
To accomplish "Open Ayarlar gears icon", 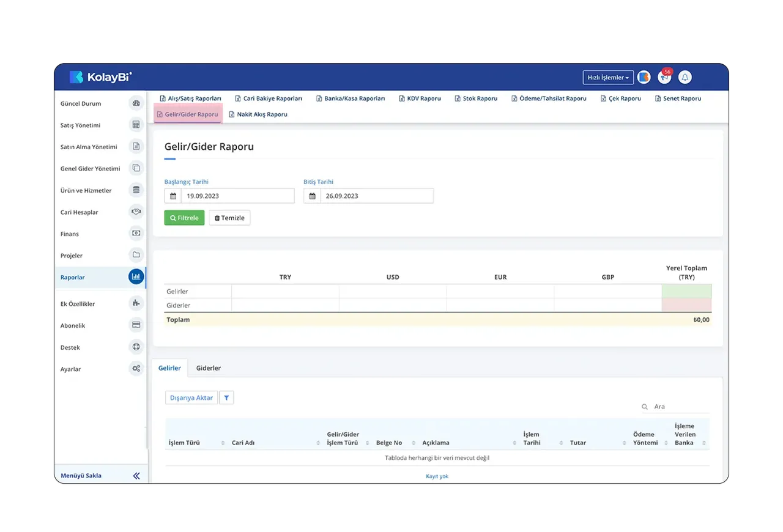I will point(136,369).
